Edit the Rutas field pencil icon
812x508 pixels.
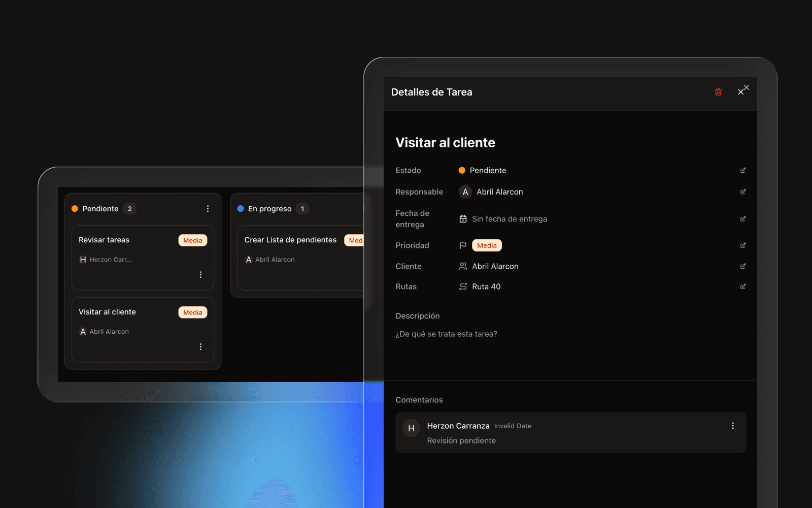tap(743, 287)
